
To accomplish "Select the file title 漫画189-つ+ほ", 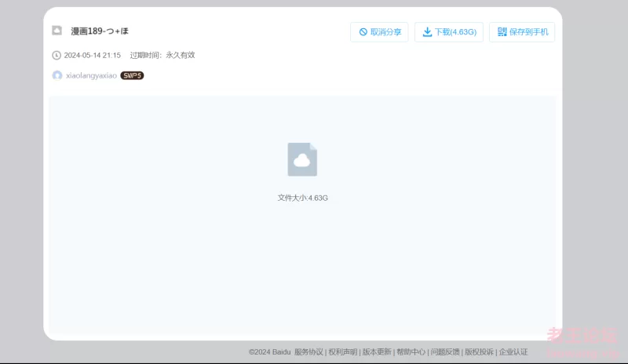I will (100, 31).
